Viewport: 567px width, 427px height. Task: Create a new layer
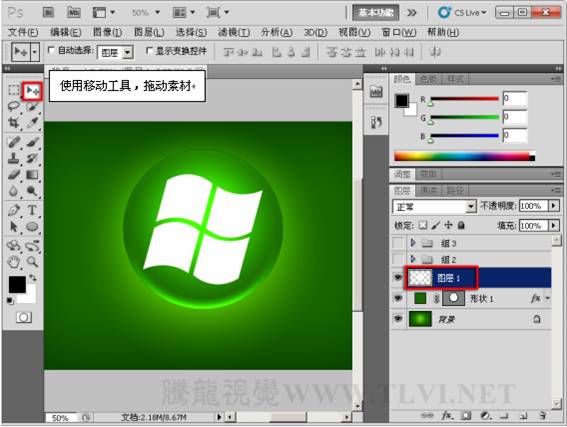(523, 416)
